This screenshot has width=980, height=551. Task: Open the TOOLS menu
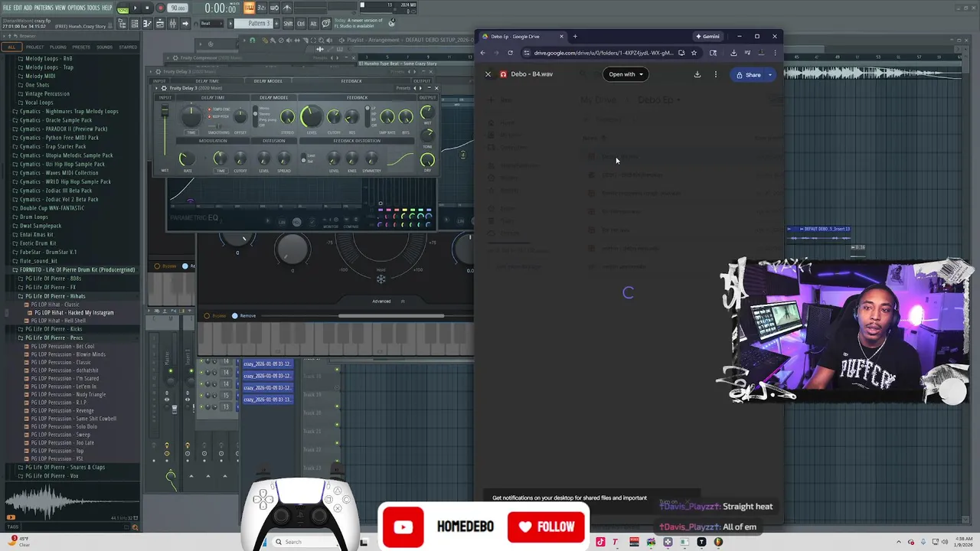[x=94, y=8]
